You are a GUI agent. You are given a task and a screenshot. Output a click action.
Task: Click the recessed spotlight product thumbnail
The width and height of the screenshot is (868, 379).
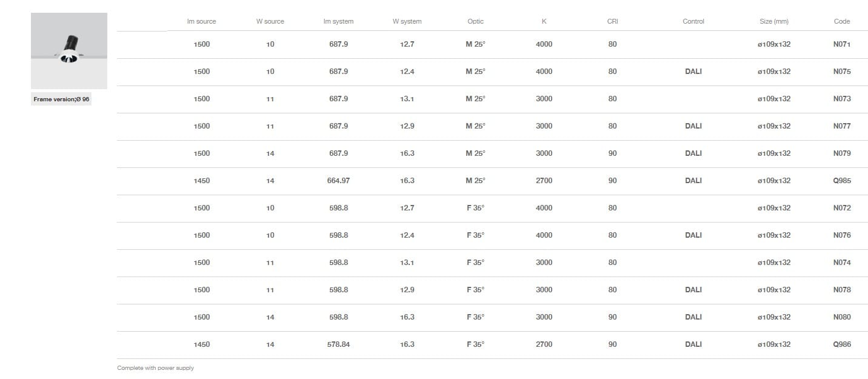coord(69,51)
